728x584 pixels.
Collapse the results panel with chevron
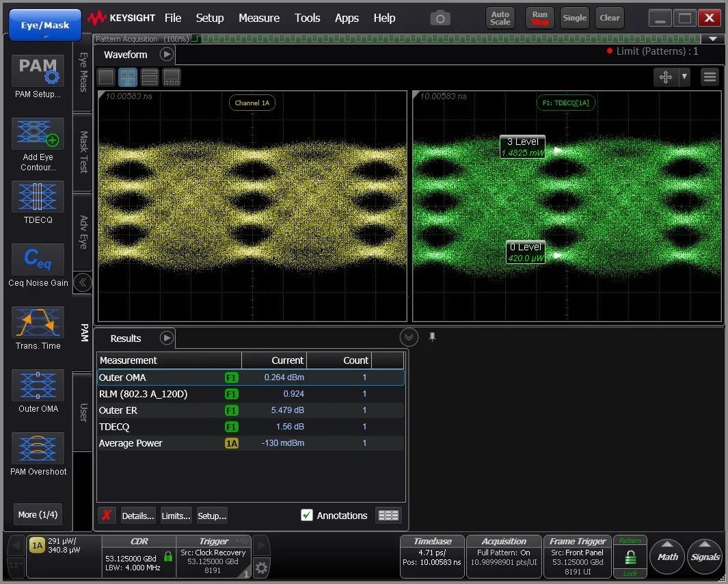[409, 337]
